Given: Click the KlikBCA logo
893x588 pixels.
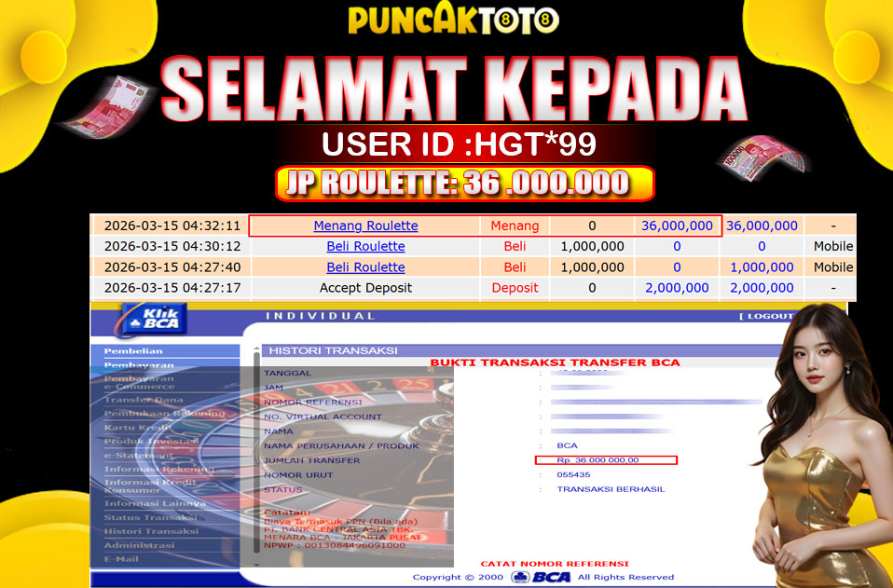Looking at the screenshot, I should tap(153, 320).
